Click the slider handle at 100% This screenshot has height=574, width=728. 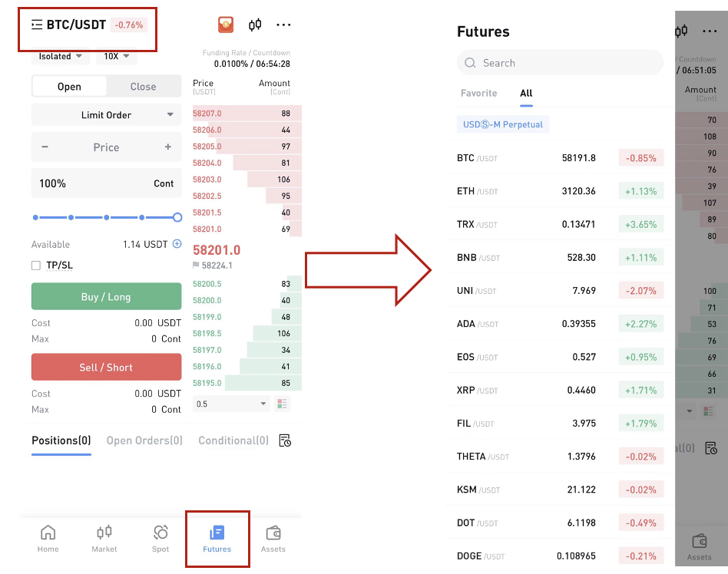coord(177,217)
